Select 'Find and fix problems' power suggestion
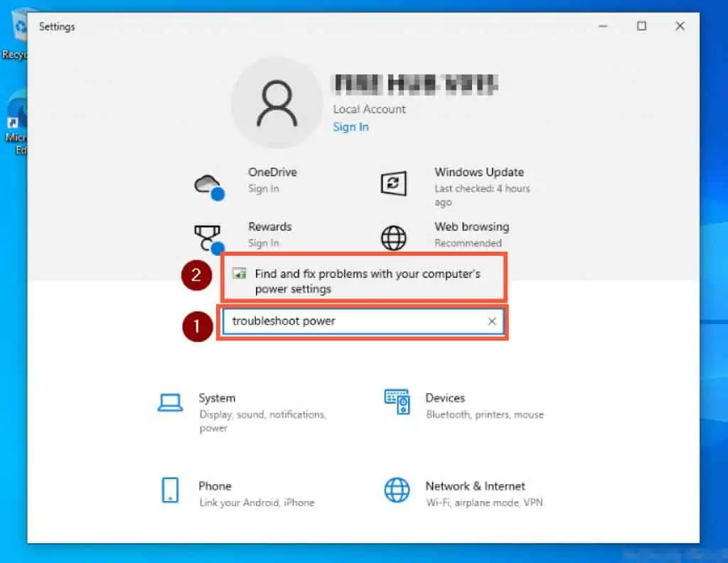 pyautogui.click(x=368, y=281)
